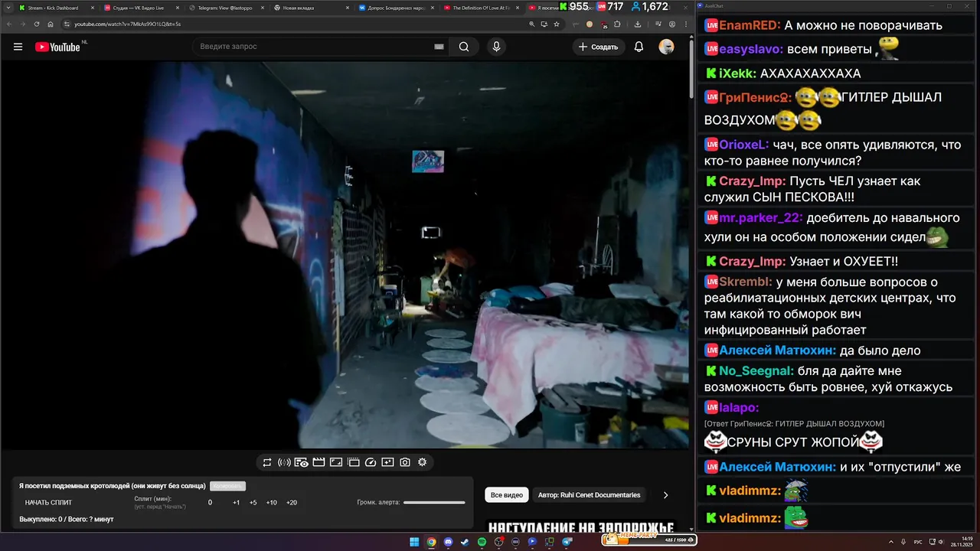Click the card-with-eye visibility icon

click(x=301, y=462)
